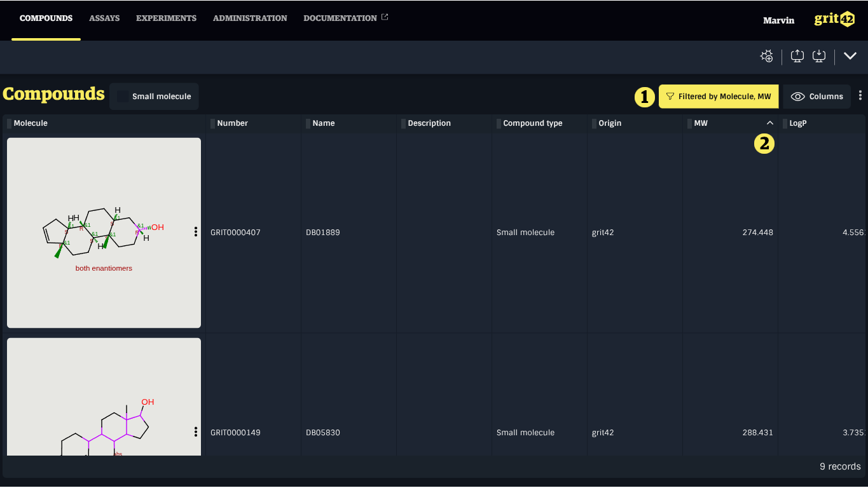The height and width of the screenshot is (488, 868).
Task: Open the external link icon beside Documentation
Action: click(385, 17)
